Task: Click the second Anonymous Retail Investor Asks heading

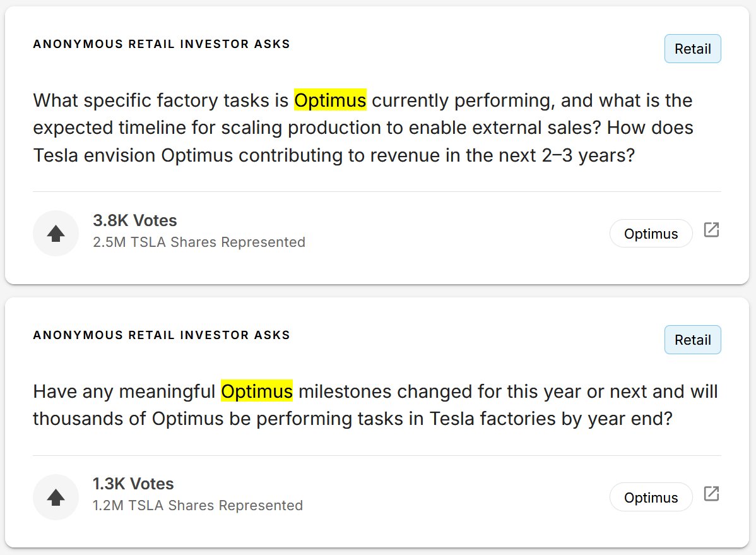Action: (162, 335)
